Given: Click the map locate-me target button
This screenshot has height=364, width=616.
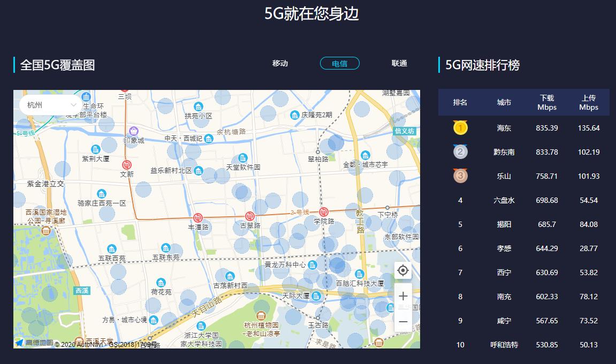Looking at the screenshot, I should coord(403,270).
